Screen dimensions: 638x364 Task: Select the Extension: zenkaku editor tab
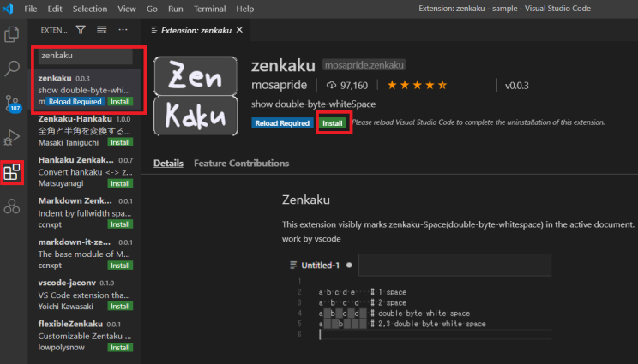(196, 30)
